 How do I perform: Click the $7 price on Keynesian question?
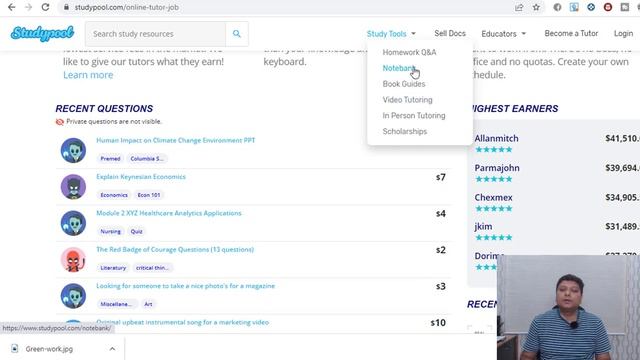click(441, 177)
